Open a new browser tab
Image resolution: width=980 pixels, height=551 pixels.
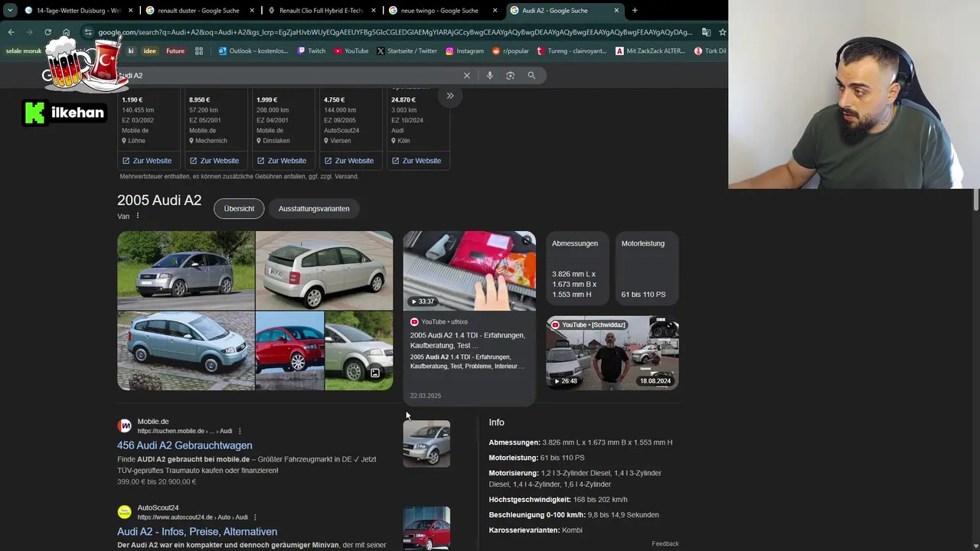click(635, 11)
